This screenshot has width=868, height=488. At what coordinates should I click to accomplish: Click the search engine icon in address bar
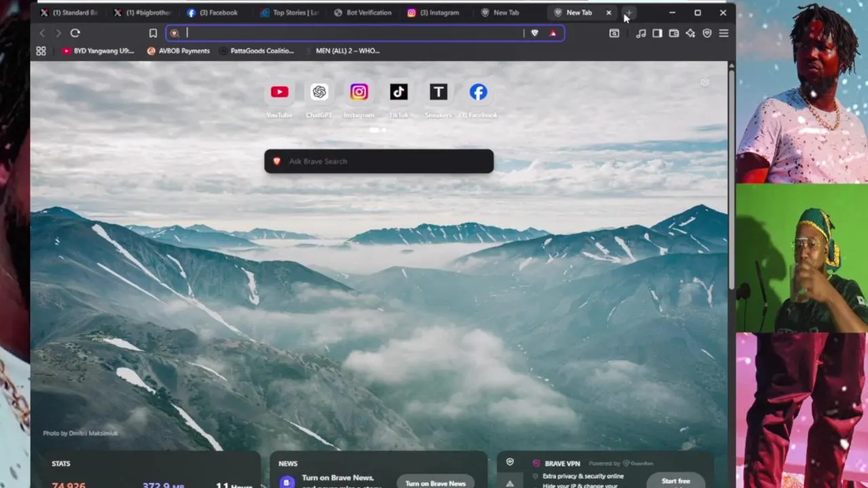[175, 33]
